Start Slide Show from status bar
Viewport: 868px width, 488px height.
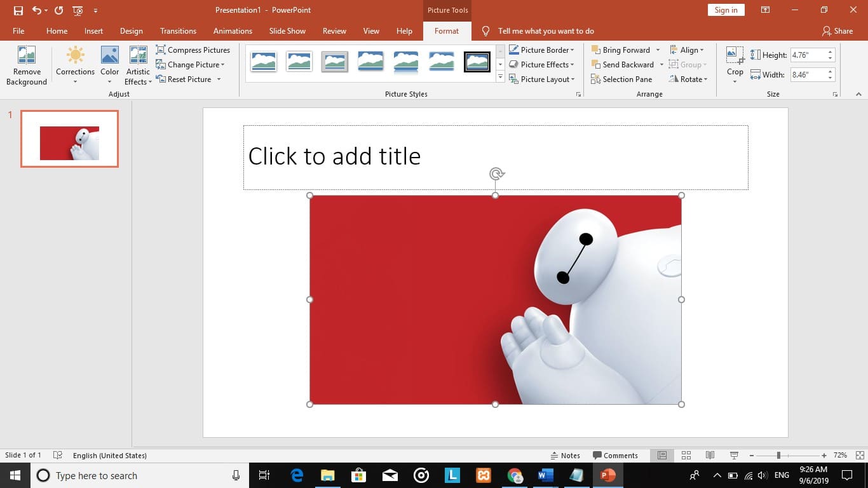point(734,456)
